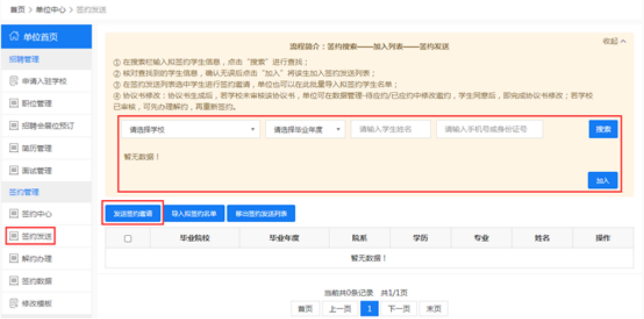The image size is (644, 319).
Task: Open the 请选择学校 dropdown
Action: coord(191,130)
